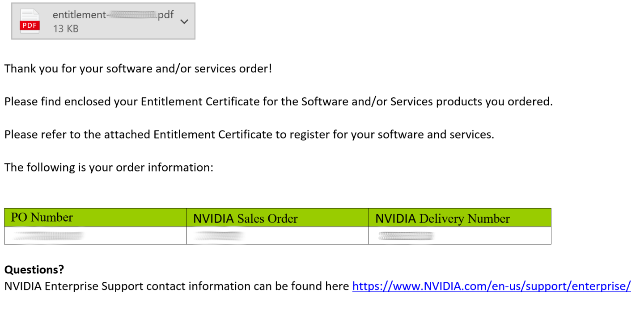The image size is (644, 310).
Task: Click the attachment card showing 13 KB
Action: coord(103,20)
